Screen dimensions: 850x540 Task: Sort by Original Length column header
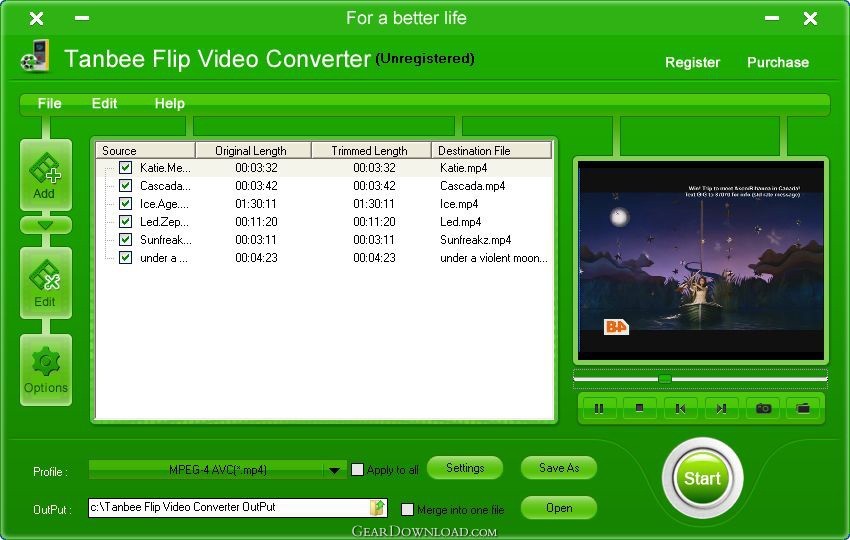pos(253,150)
